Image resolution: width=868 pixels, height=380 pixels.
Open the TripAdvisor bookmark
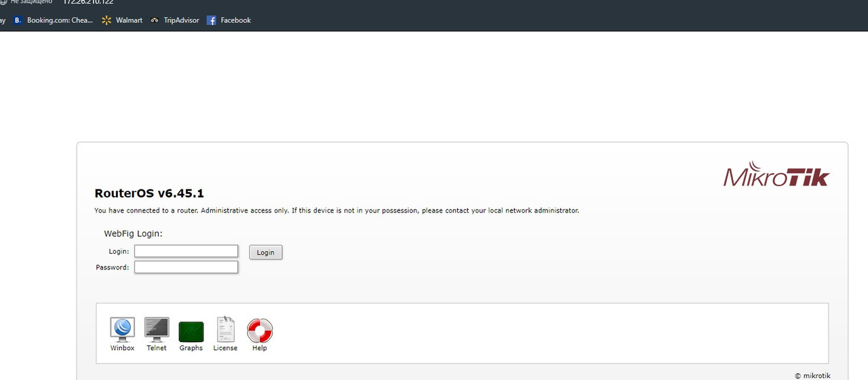(175, 20)
